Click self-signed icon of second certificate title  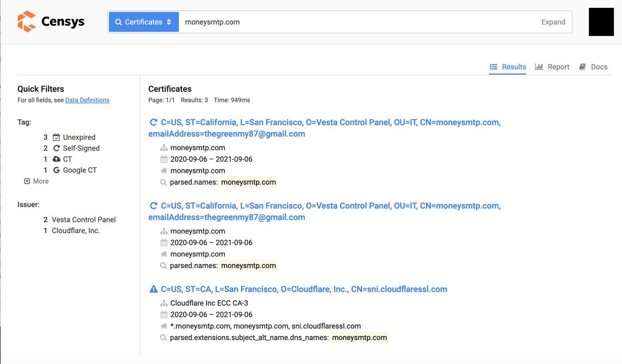(x=154, y=206)
